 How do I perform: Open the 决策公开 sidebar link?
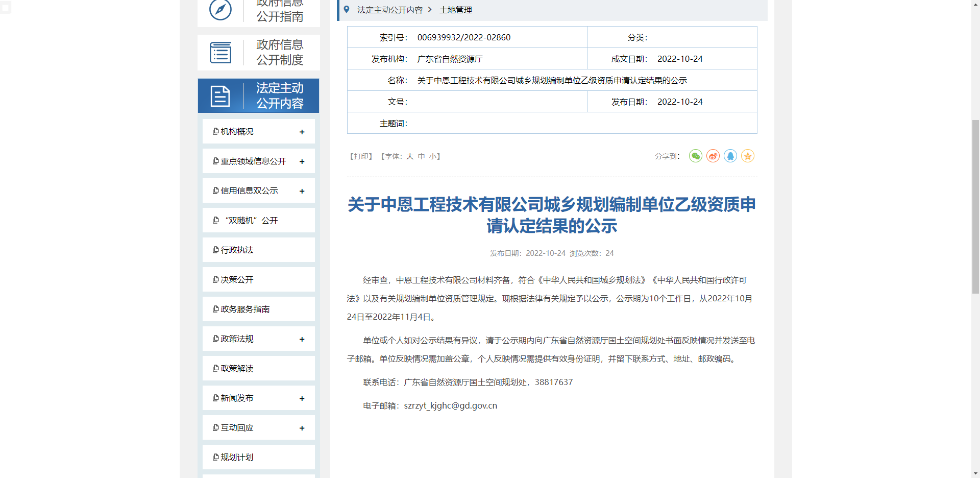point(236,279)
